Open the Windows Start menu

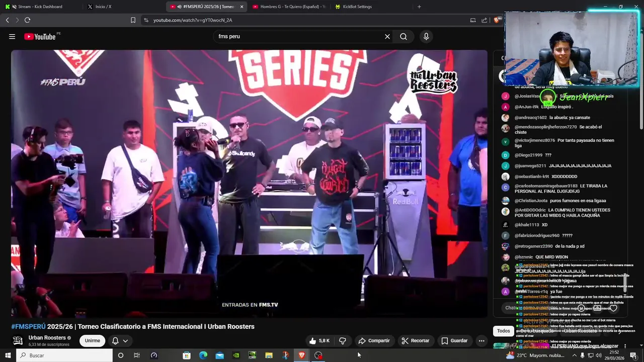pos(8,355)
